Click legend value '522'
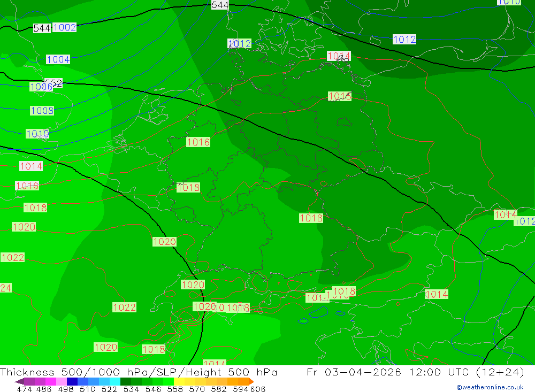Viewport: 535px width, 392px height. pos(110,389)
